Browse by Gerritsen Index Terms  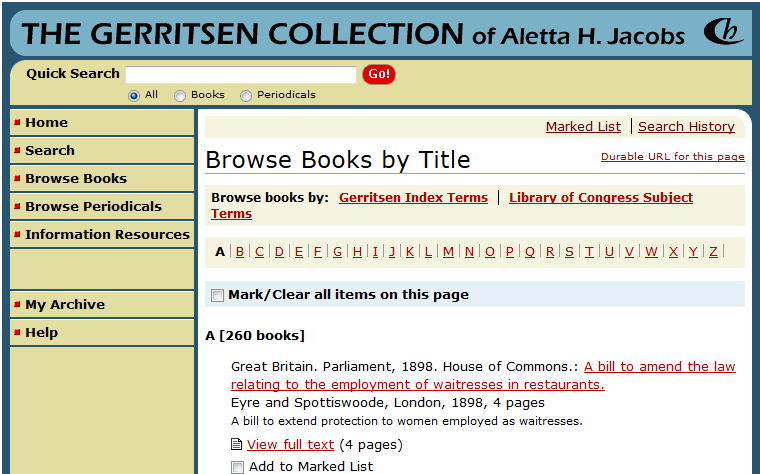click(413, 198)
